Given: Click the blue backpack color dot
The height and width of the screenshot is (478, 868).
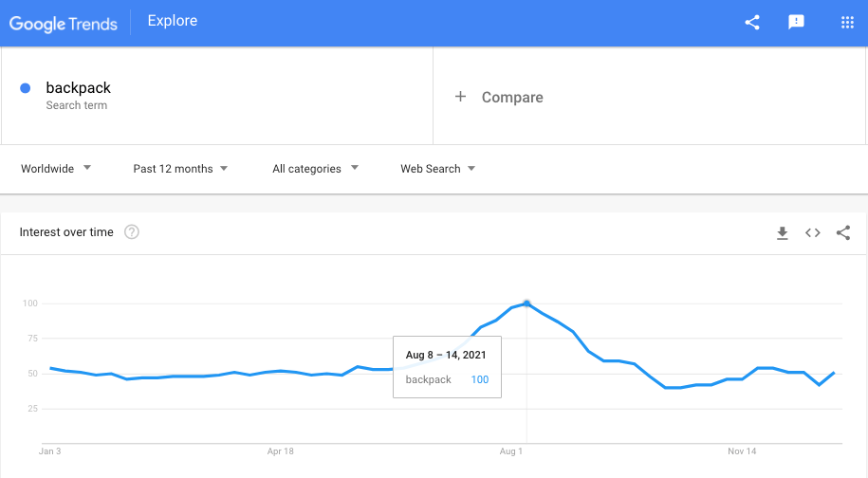Looking at the screenshot, I should click(x=26, y=88).
